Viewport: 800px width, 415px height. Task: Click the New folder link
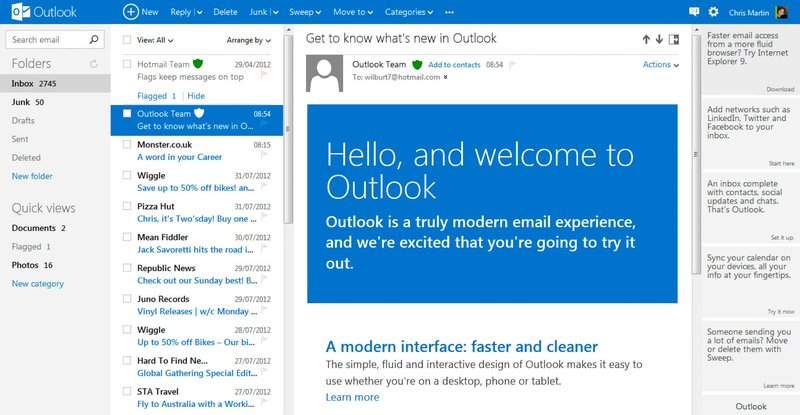click(32, 176)
